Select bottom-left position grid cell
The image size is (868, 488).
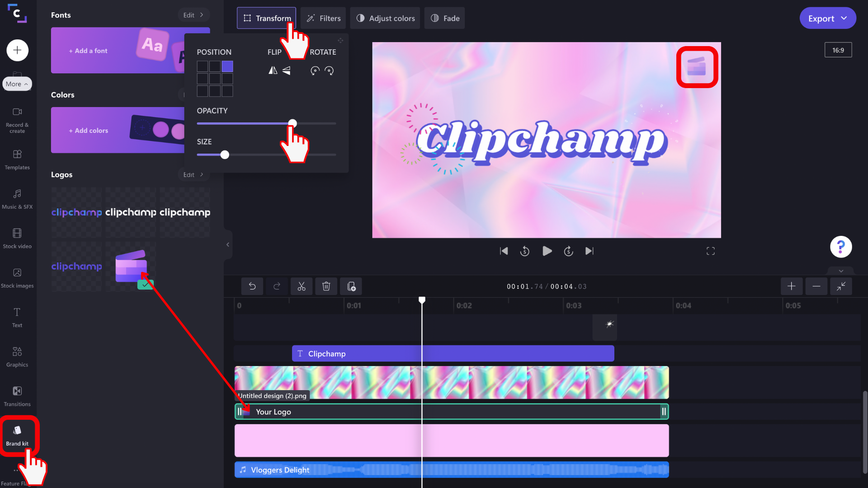pos(203,91)
